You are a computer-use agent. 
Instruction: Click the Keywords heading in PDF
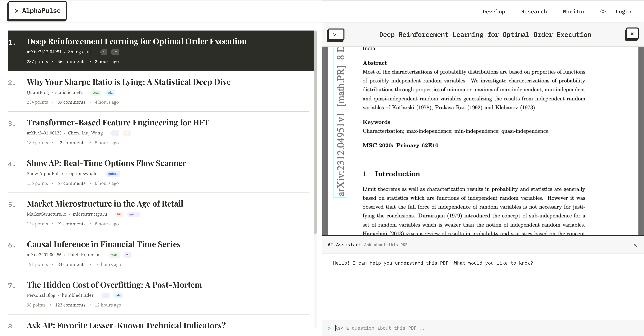pos(376,122)
